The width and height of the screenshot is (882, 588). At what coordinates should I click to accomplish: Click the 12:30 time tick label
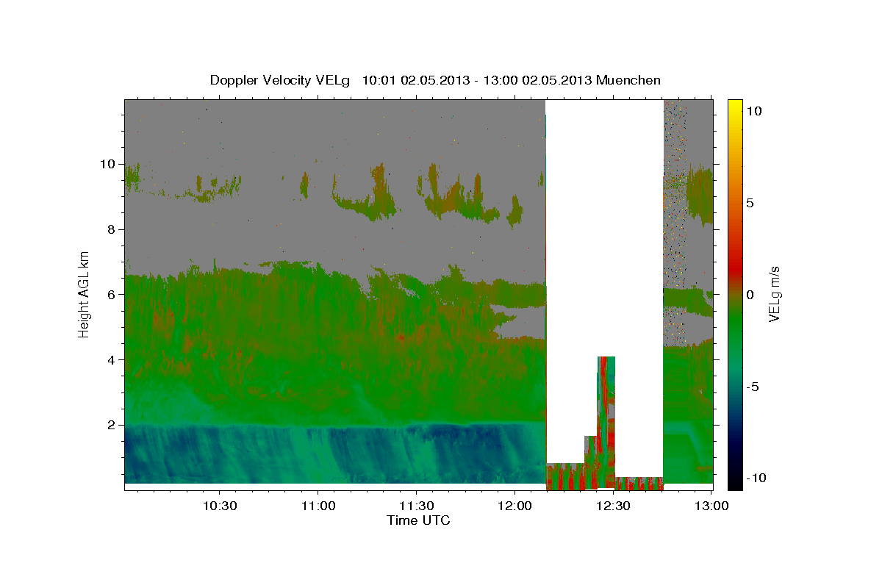[614, 506]
